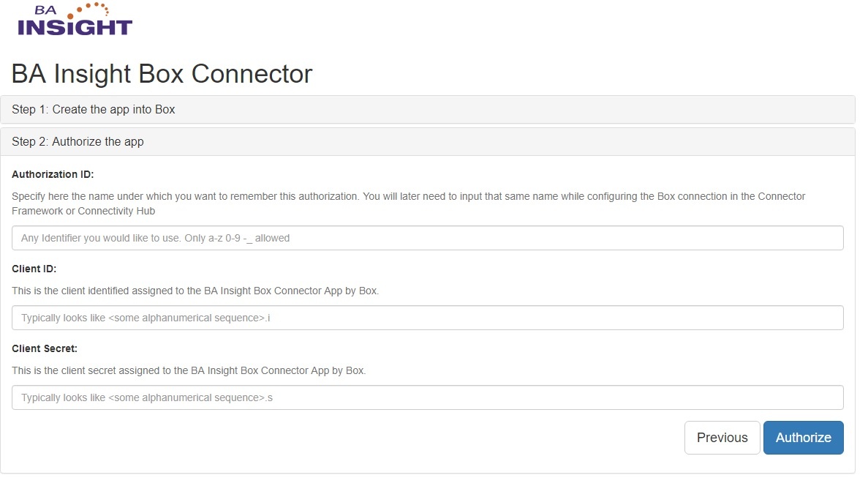Click the Client ID description sentence

[x=195, y=291]
